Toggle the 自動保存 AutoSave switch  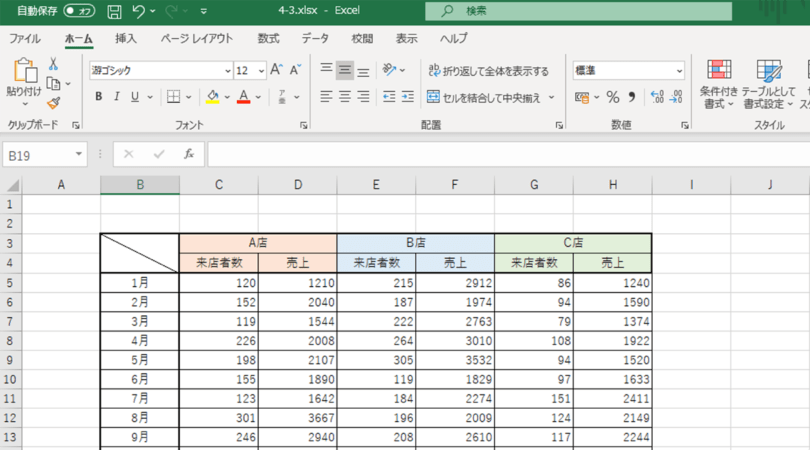click(x=79, y=12)
